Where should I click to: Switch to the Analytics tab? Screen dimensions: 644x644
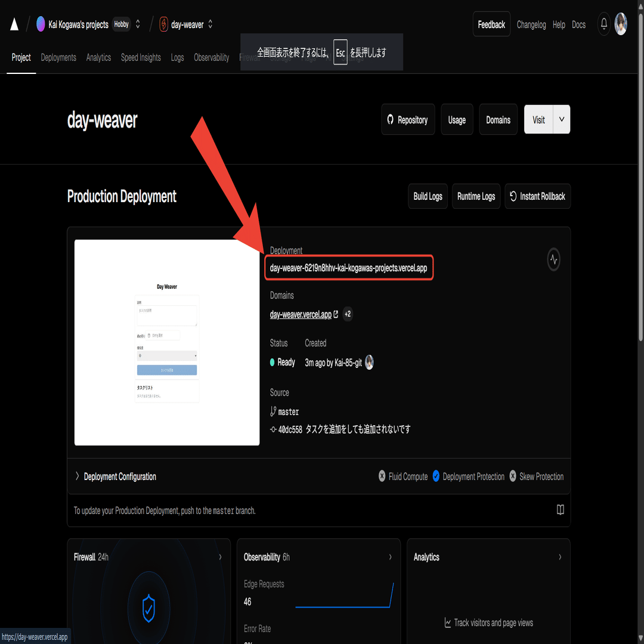point(98,57)
